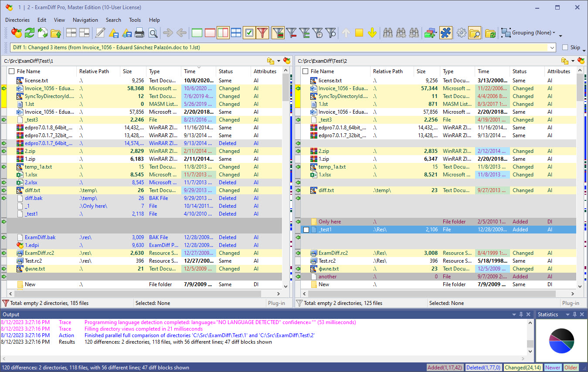588x372 pixels.
Task: Click the swap directories toolbar icon
Action: coord(43,33)
